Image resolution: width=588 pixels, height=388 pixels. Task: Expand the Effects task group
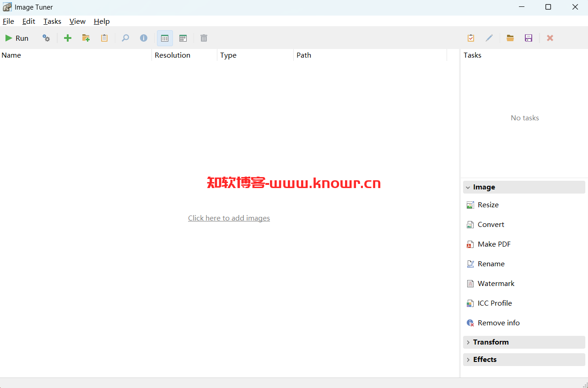point(524,360)
